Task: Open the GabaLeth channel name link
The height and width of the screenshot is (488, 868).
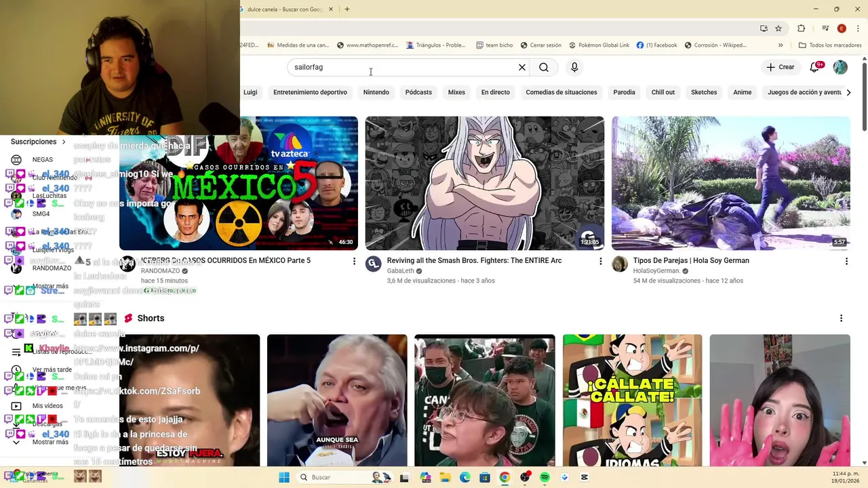Action: click(x=400, y=271)
